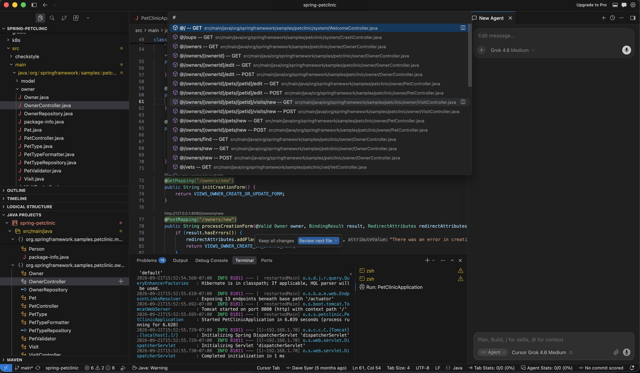Focus the Edit message field
Image resolution: width=640 pixels, height=373 pixels.
[x=553, y=36]
